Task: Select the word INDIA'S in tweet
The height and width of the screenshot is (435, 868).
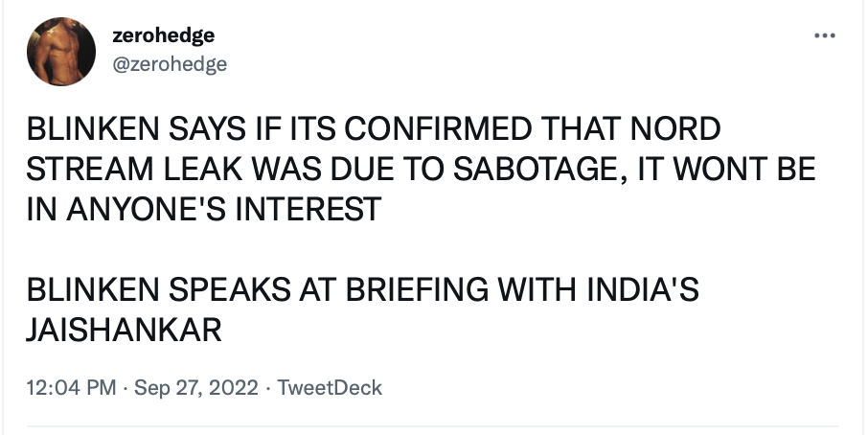Action: tap(643, 290)
